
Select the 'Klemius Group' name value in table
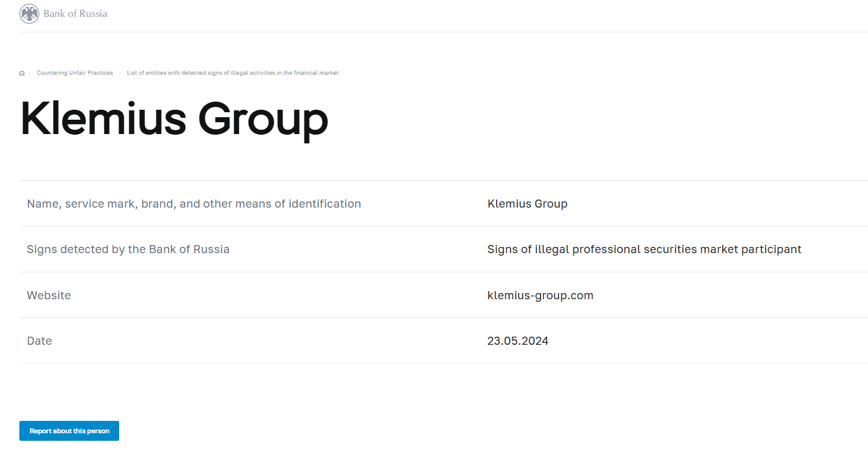click(527, 204)
